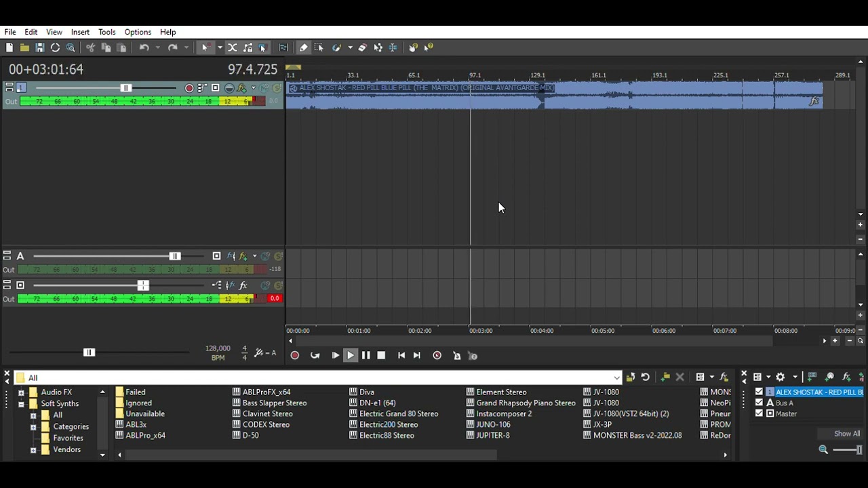Collapse the Soft Synths tree node
The width and height of the screenshot is (868, 488).
pos(21,404)
